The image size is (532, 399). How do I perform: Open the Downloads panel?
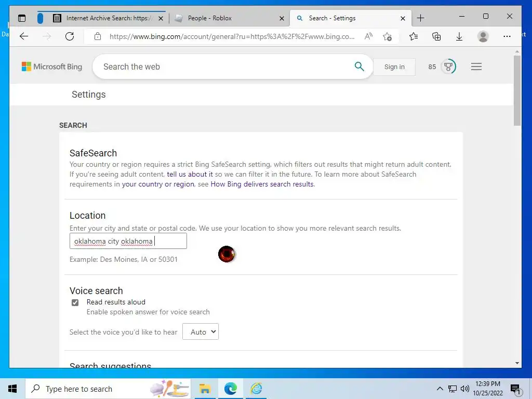[x=459, y=36]
